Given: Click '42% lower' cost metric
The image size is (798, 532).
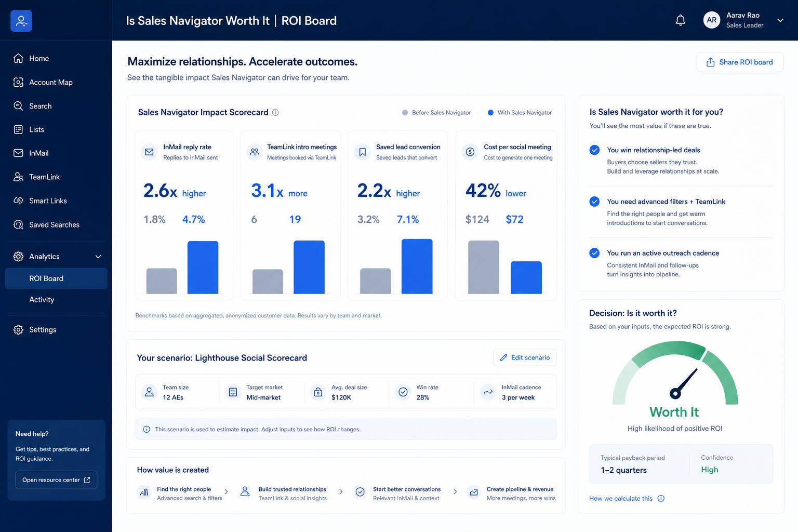Looking at the screenshot, I should (x=496, y=191).
